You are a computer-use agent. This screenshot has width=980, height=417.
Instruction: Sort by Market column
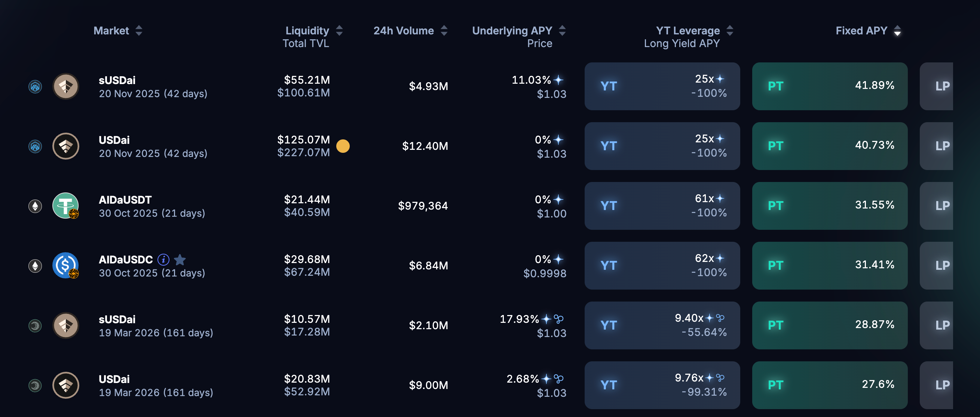coord(139,31)
